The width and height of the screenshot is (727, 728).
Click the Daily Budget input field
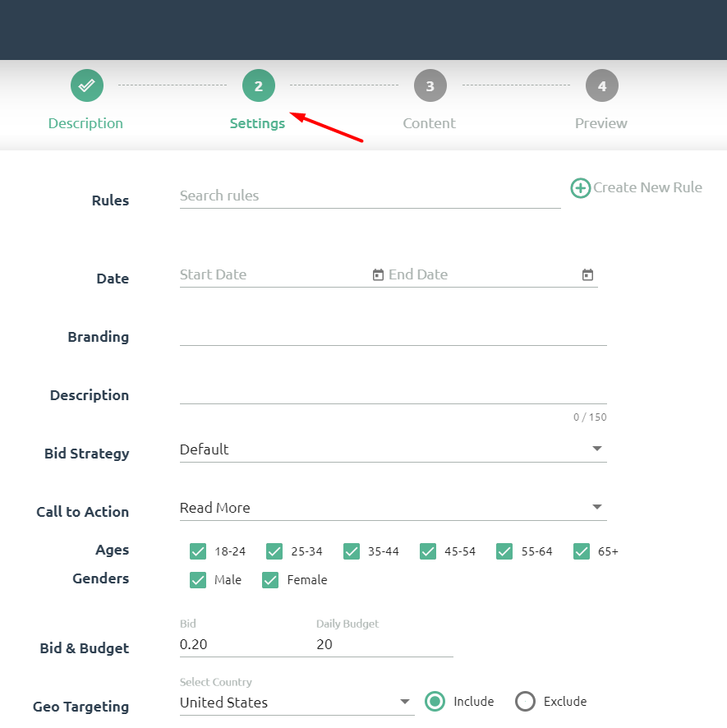pos(384,644)
